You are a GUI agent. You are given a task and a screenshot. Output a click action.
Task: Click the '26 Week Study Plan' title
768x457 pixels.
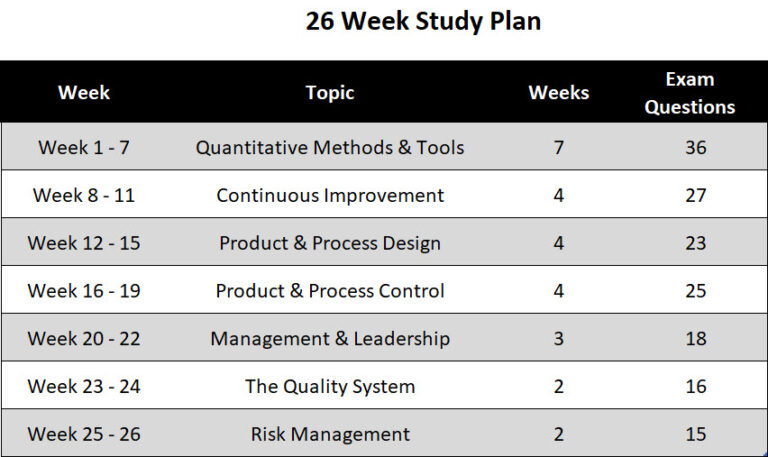click(x=423, y=22)
